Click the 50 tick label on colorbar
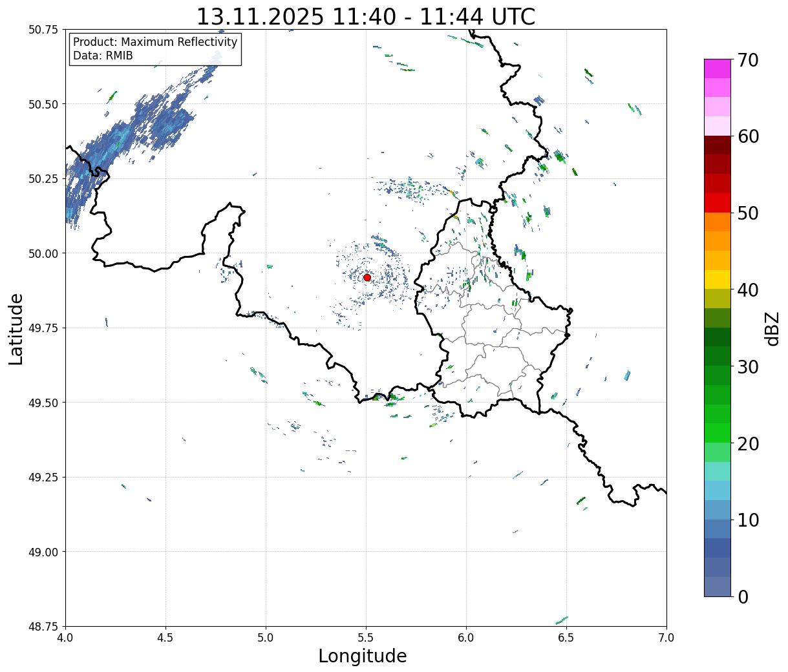Viewport: 788px width, 672px height. click(x=747, y=213)
